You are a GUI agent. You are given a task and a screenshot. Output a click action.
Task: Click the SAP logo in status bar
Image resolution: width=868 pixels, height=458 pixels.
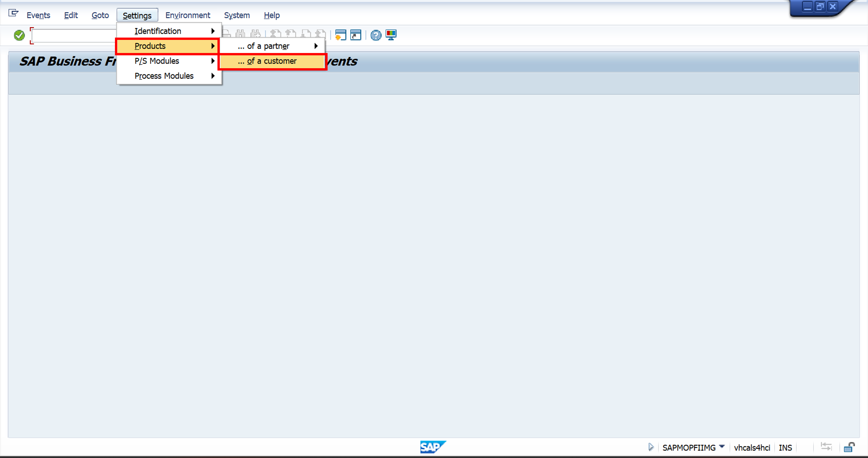[433, 447]
